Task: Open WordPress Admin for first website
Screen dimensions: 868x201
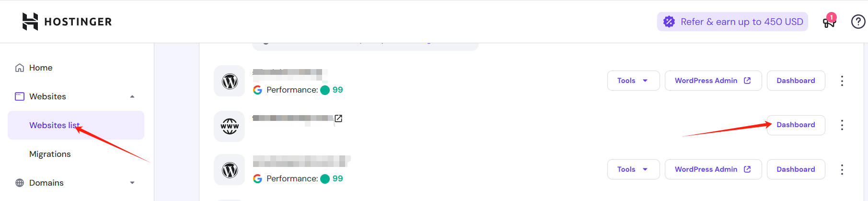Action: [713, 81]
